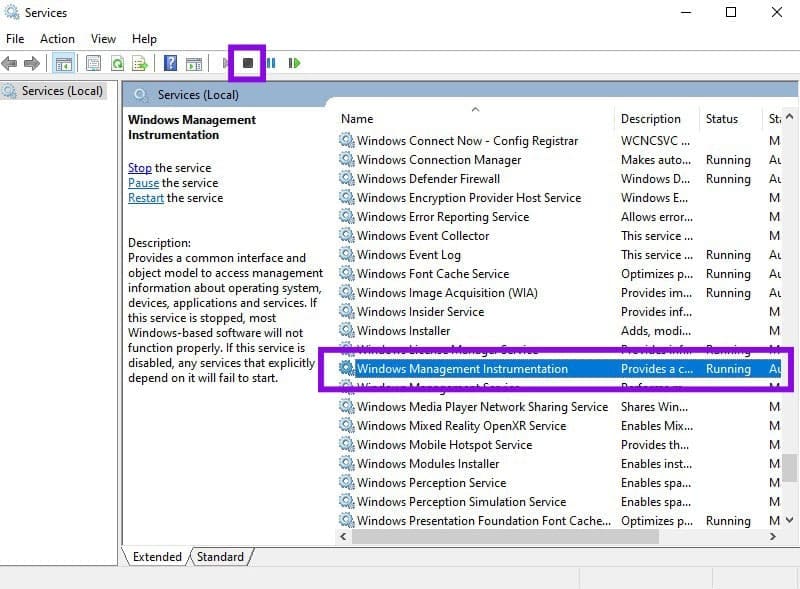Select Windows Defender Firewall service

click(x=429, y=179)
